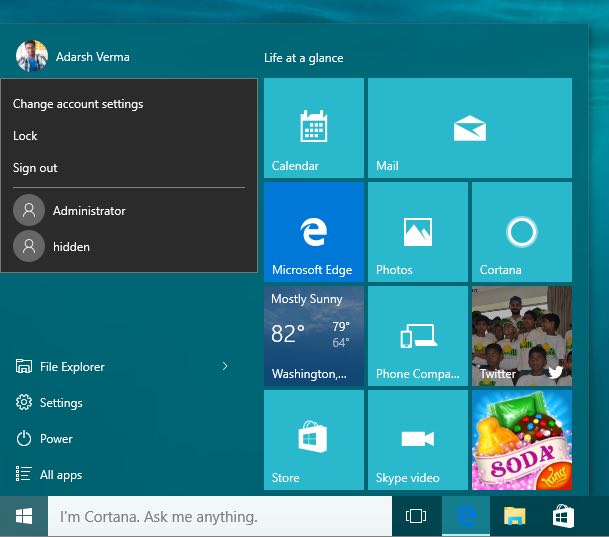Open the Photos tile
609x537 pixels.
417,232
